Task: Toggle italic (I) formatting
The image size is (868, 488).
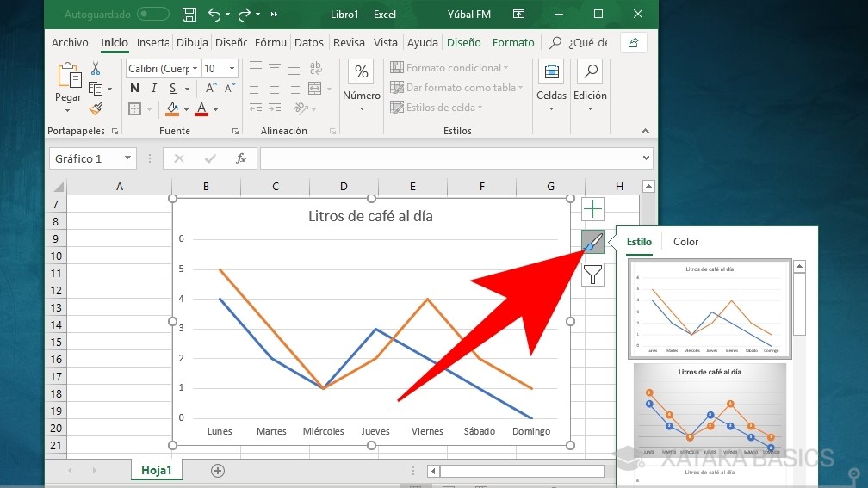Action: 154,89
